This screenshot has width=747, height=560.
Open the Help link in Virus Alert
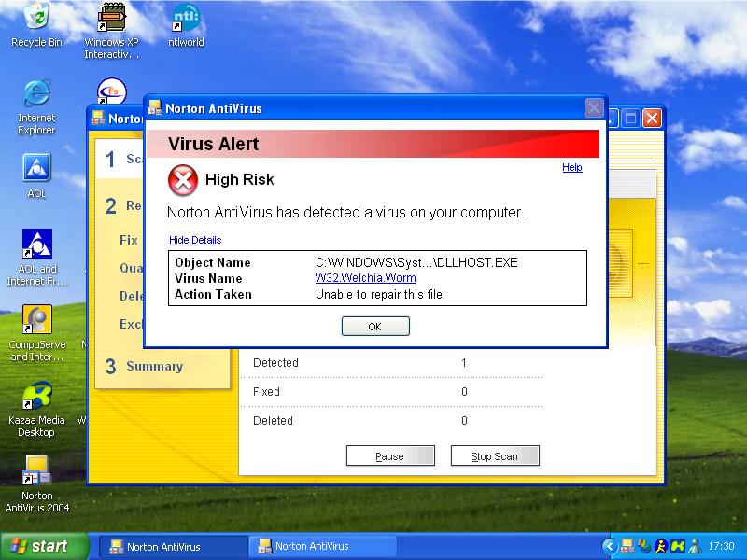(x=572, y=167)
